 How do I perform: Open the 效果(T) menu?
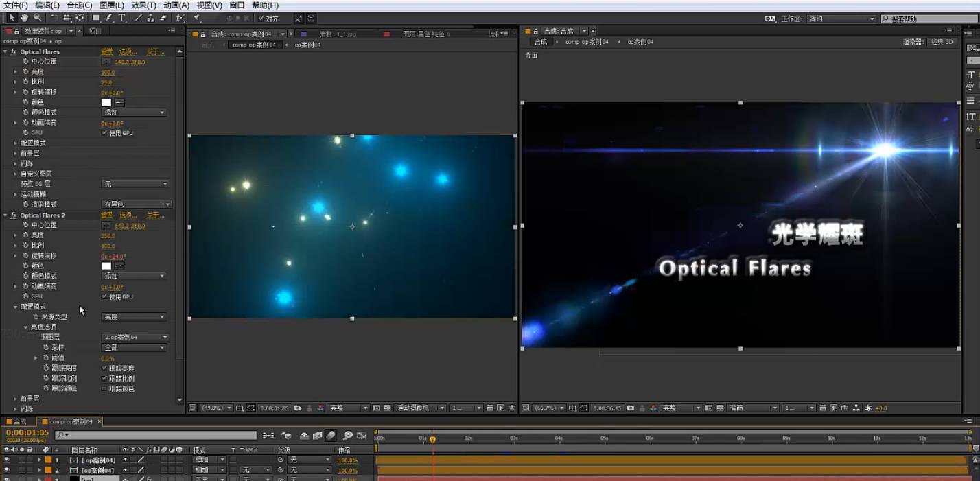pyautogui.click(x=143, y=5)
